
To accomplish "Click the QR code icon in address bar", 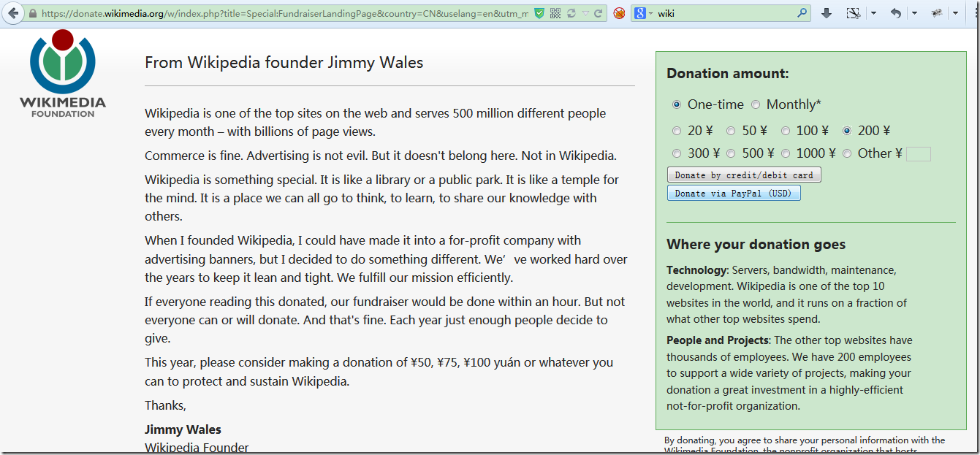I will click(555, 13).
